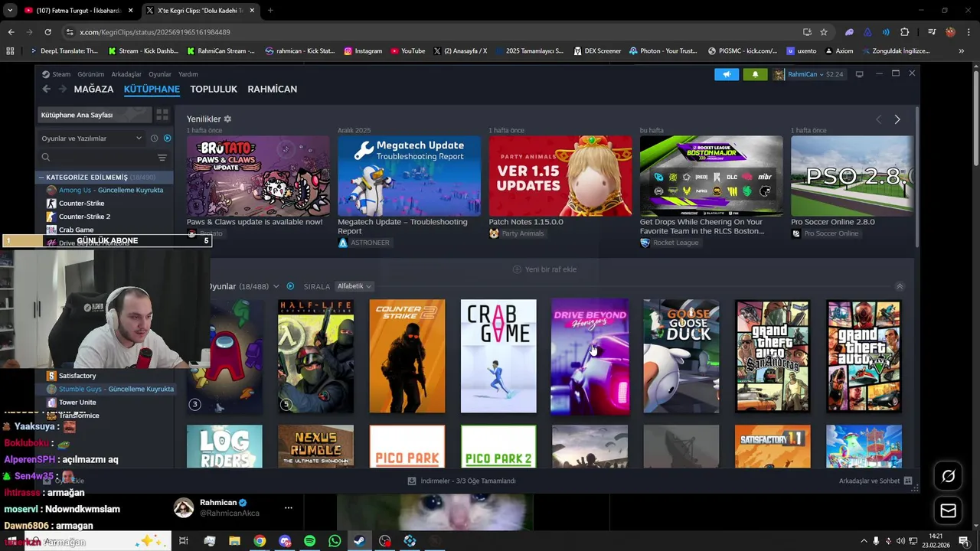Show previous Yenilikler news items
This screenshot has height=551, width=980.
tap(878, 119)
